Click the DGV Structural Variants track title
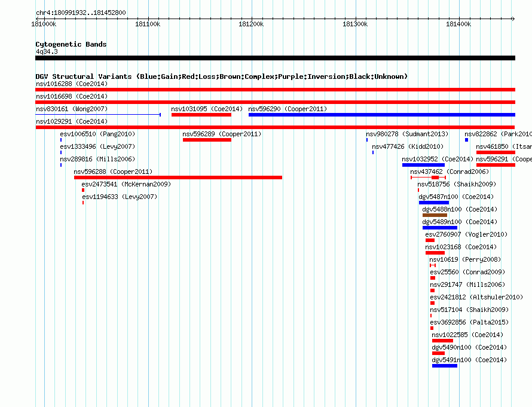Viewport: 532px width, 407px height. pos(221,76)
